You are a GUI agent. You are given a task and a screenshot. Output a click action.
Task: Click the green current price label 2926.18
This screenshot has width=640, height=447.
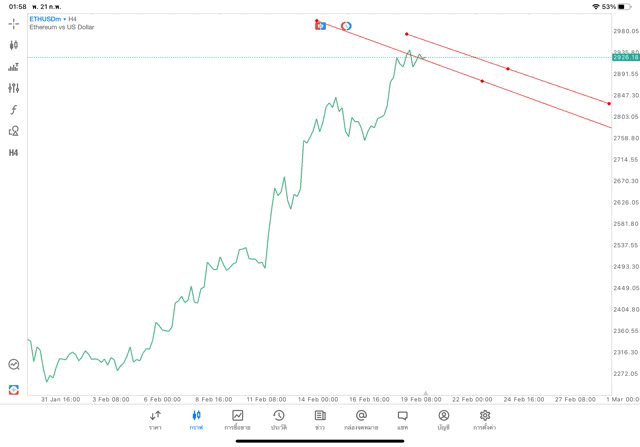click(x=625, y=58)
